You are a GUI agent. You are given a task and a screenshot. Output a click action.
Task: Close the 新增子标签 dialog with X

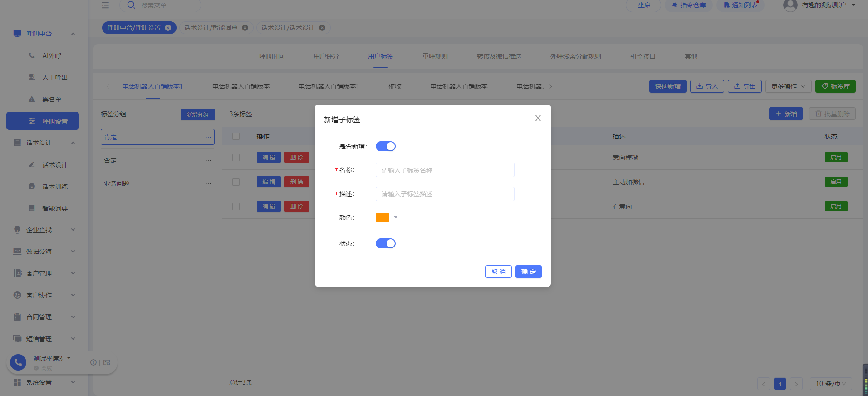pyautogui.click(x=538, y=118)
